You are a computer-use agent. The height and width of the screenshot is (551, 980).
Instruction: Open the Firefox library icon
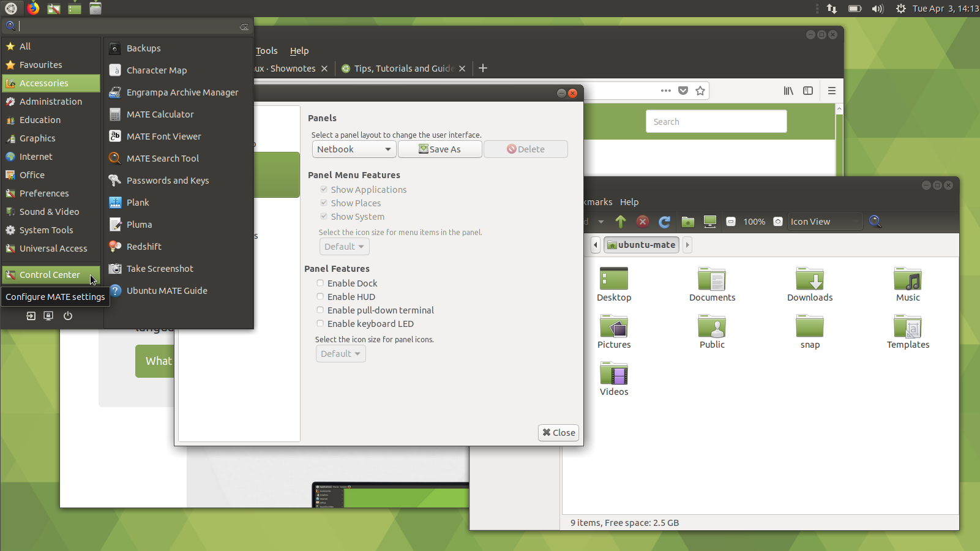788,91
